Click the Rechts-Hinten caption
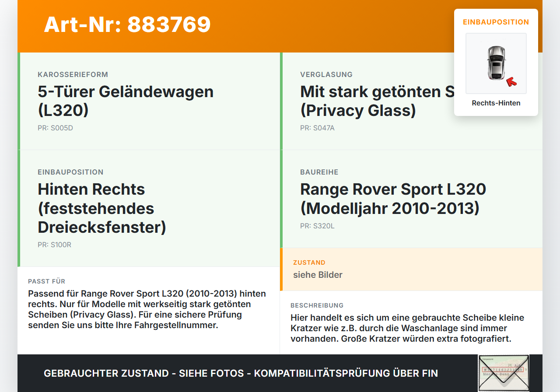The image size is (560, 392). pos(496,103)
